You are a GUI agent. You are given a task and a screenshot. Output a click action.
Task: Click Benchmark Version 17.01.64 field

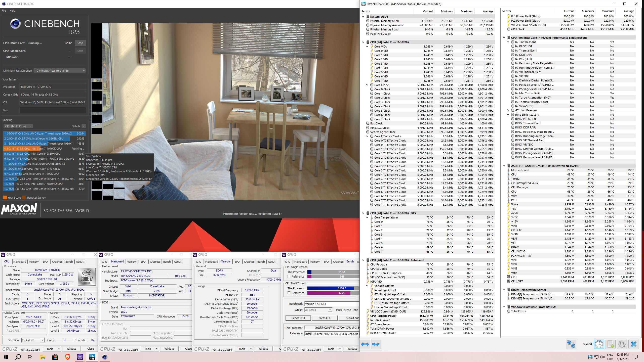pos(332,304)
